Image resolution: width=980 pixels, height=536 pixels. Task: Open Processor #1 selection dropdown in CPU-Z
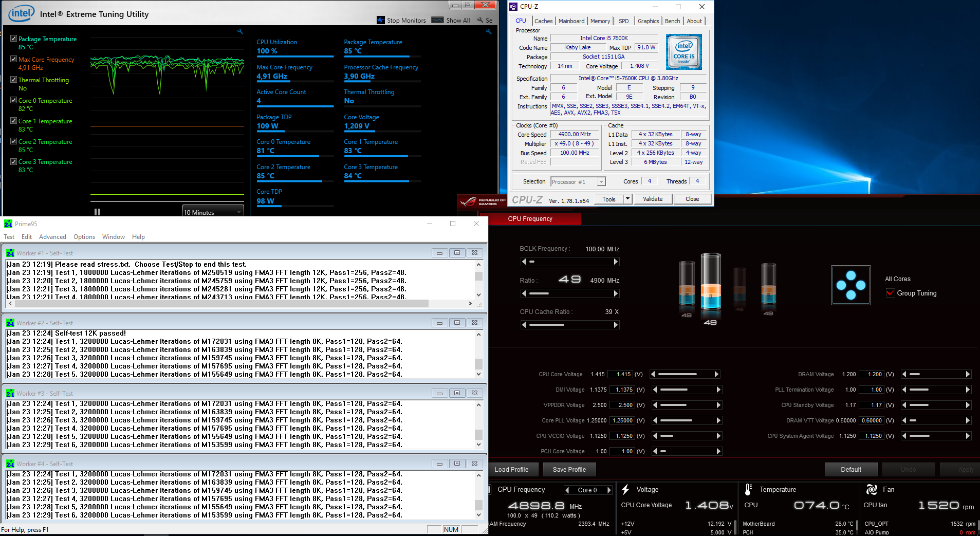[578, 181]
